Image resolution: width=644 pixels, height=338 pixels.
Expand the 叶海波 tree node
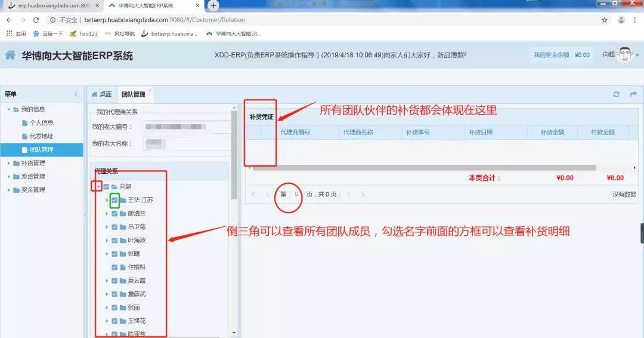107,241
